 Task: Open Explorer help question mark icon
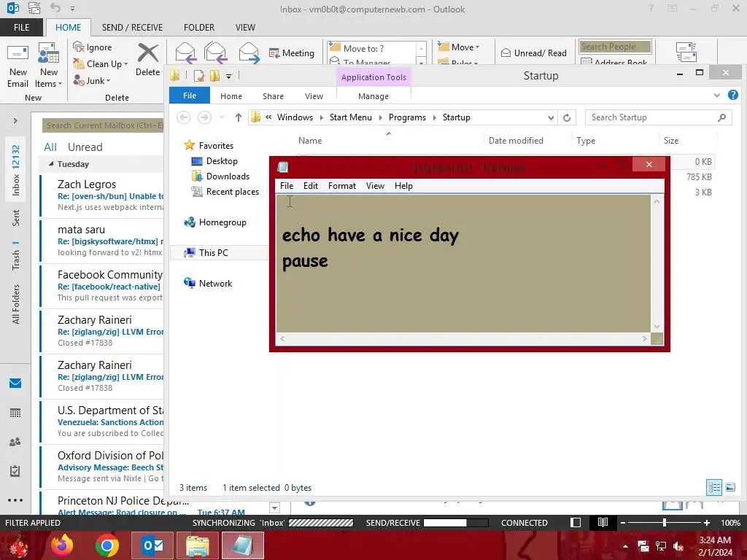point(732,96)
